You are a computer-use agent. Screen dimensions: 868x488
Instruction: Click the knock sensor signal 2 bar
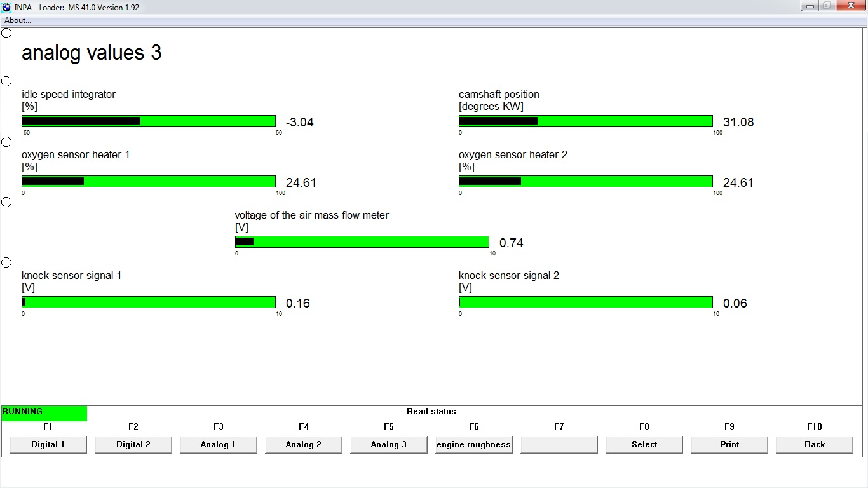pos(585,302)
